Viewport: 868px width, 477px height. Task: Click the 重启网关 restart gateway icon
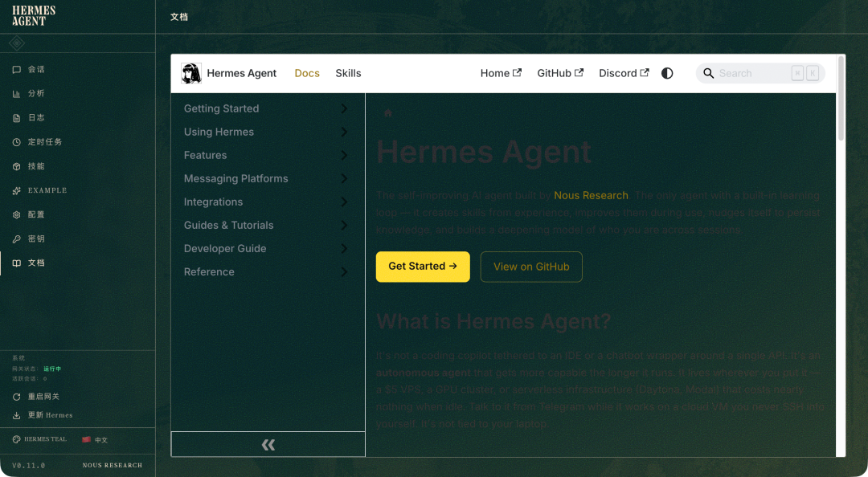pos(17,397)
